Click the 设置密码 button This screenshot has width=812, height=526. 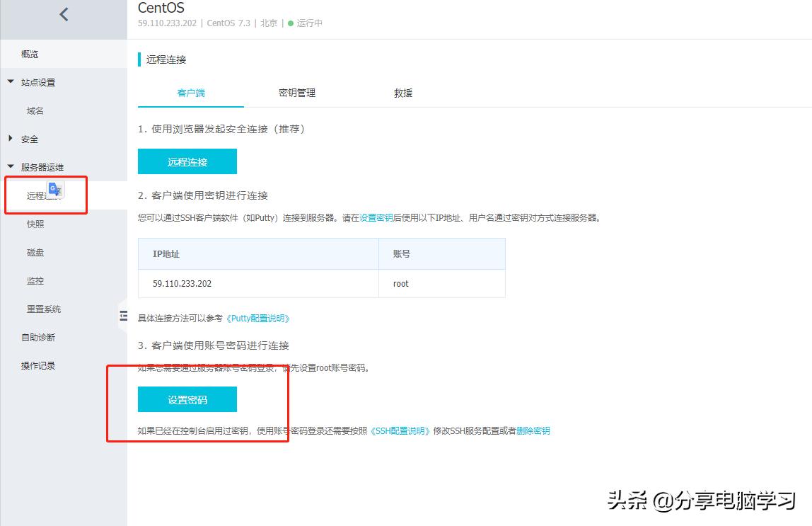187,399
